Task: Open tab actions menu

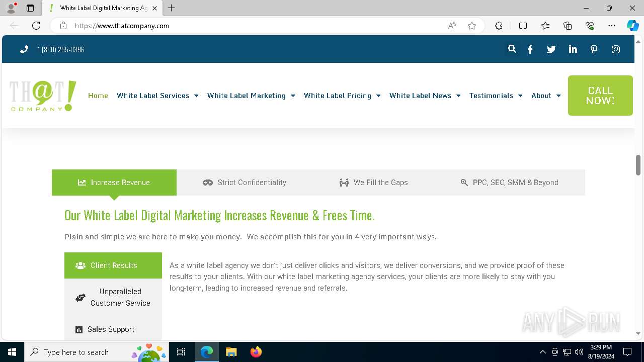Action: pos(30,8)
